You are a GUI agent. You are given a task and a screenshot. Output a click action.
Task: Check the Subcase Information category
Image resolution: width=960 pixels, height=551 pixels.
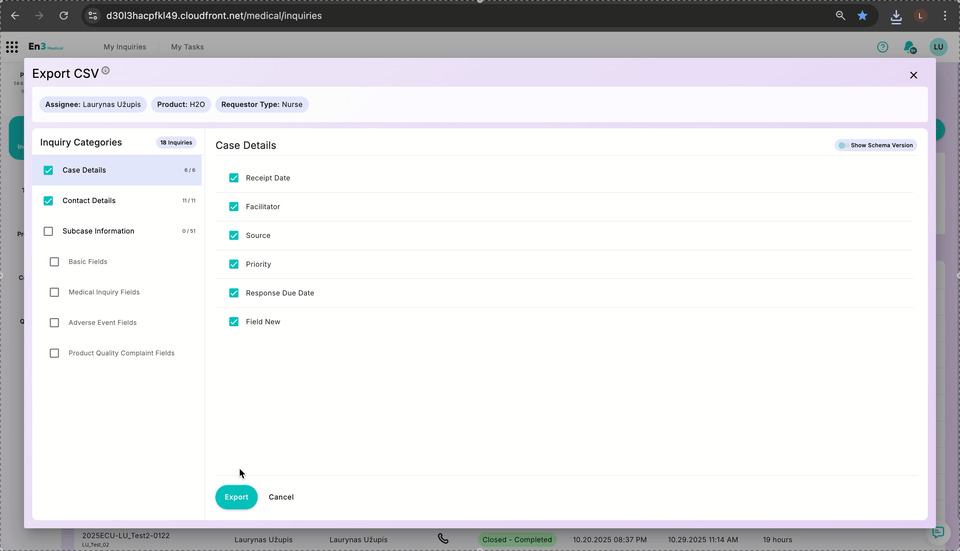point(48,231)
